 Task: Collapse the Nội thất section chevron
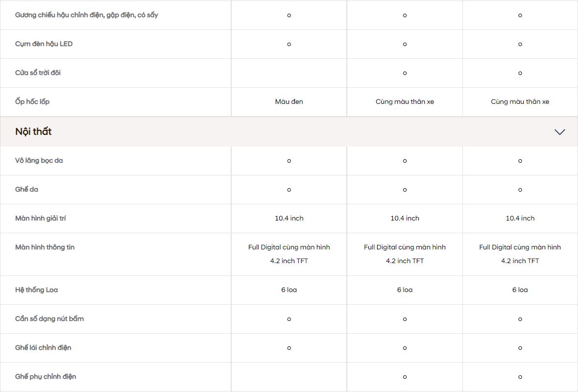(x=559, y=132)
